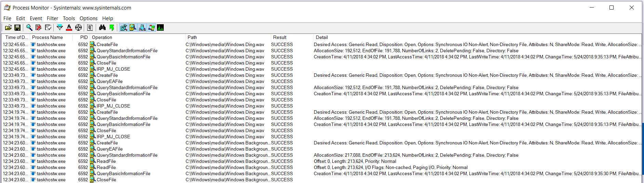Open the File menu
Screen dimensions: 644x183
(x=7, y=18)
